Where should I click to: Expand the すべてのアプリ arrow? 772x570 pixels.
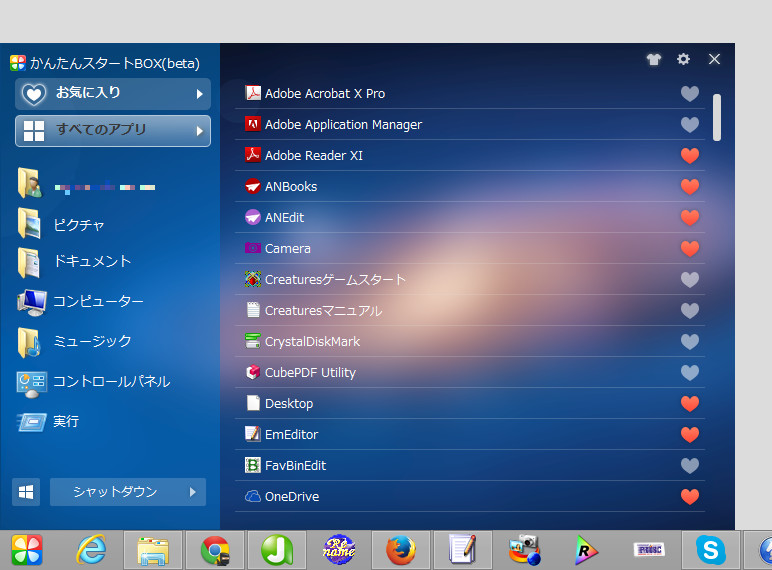tap(199, 131)
